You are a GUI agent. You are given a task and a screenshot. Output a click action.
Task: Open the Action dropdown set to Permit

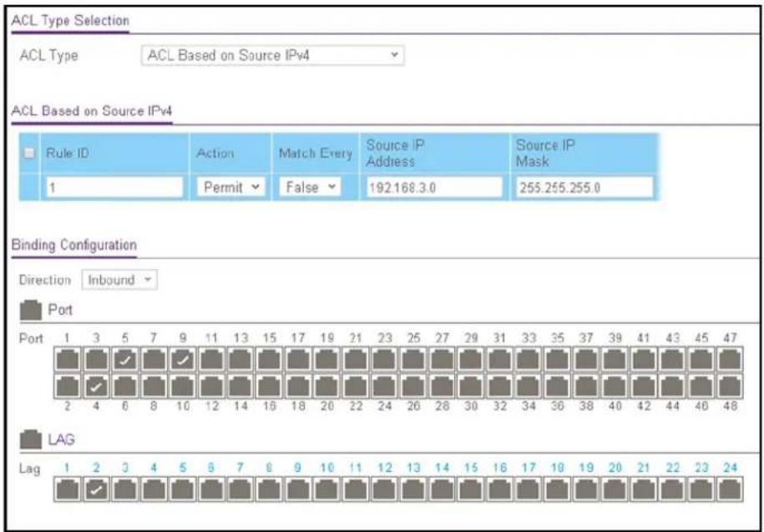(230, 188)
